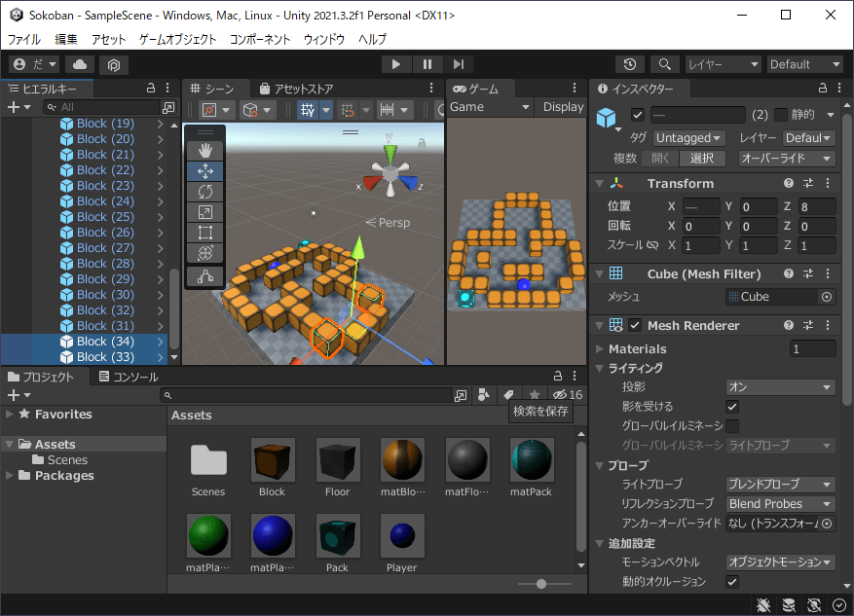This screenshot has width=854, height=616.
Task: Select the Scale tool
Action: (x=205, y=212)
